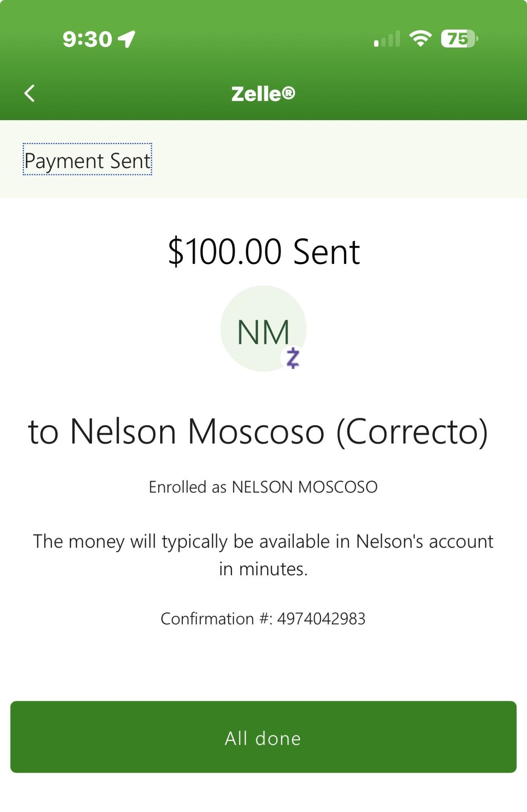The width and height of the screenshot is (527, 812).
Task: Tap the cellular signal bars icon
Action: click(387, 39)
